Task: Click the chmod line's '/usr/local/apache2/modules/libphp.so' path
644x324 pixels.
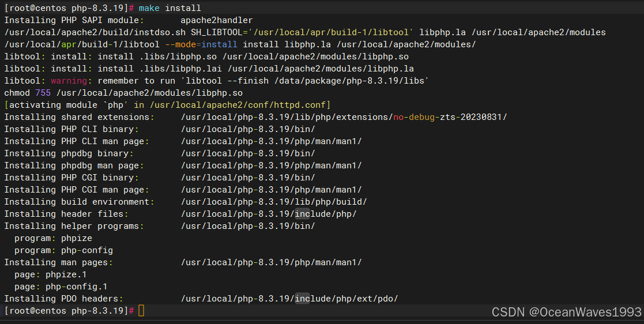Action: click(x=149, y=93)
